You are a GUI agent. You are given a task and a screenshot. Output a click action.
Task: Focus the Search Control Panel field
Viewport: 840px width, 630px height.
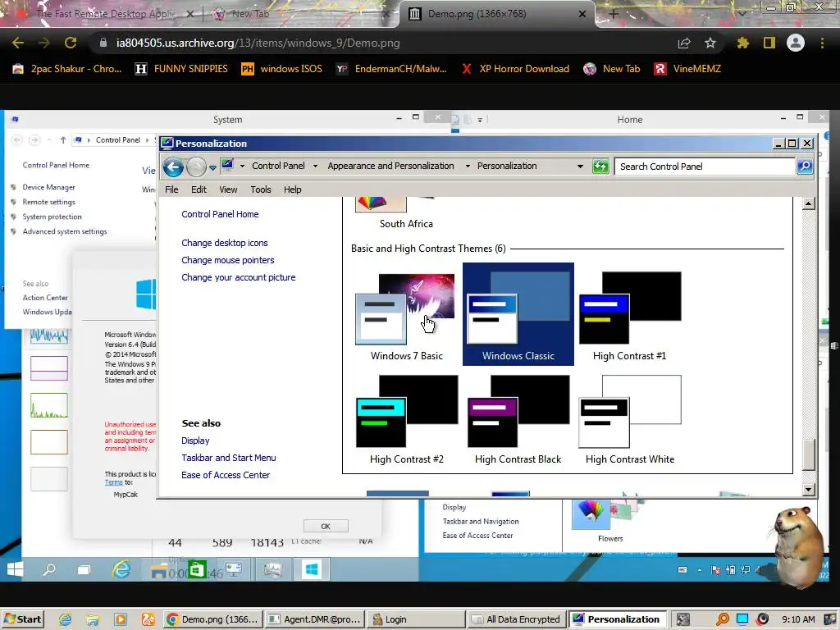coord(705,167)
